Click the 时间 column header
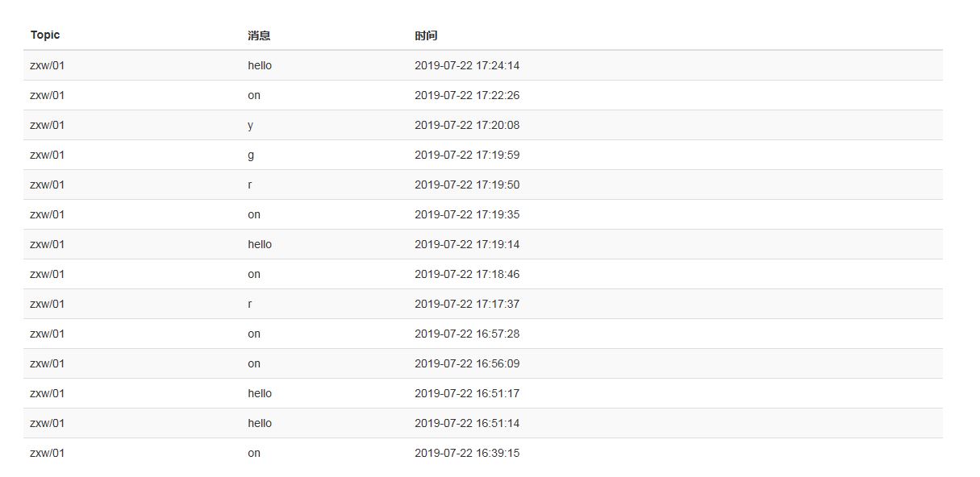The height and width of the screenshot is (477, 980). [426, 35]
